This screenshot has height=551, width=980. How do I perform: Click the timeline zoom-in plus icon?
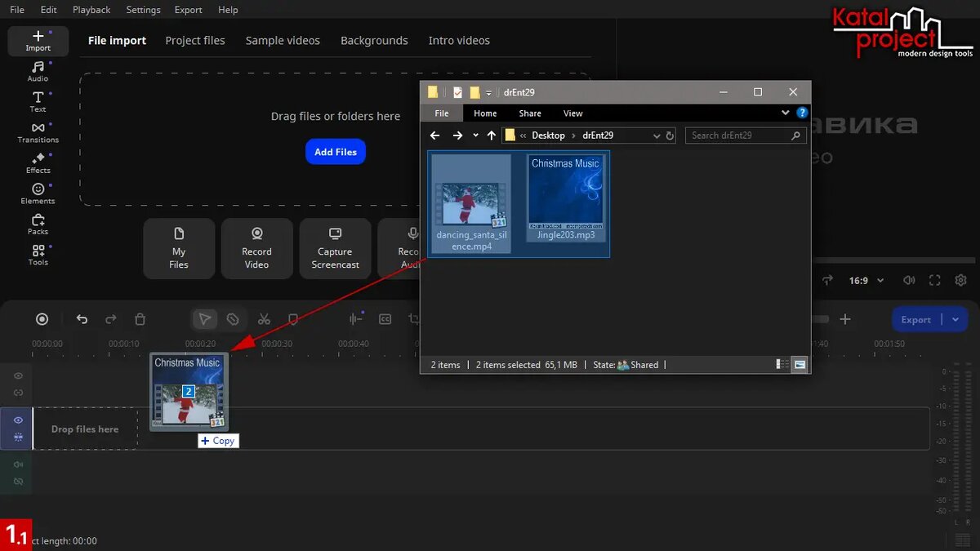click(845, 319)
